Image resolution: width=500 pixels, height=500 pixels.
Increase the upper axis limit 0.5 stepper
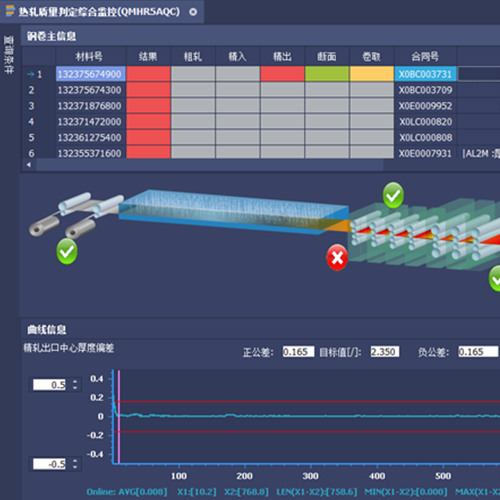[x=75, y=381]
